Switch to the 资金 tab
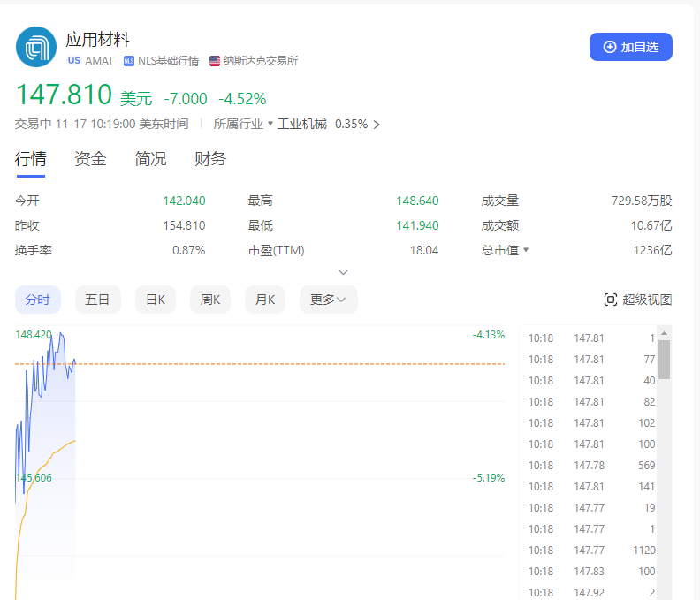Viewport: 700px width, 600px height. pyautogui.click(x=90, y=159)
